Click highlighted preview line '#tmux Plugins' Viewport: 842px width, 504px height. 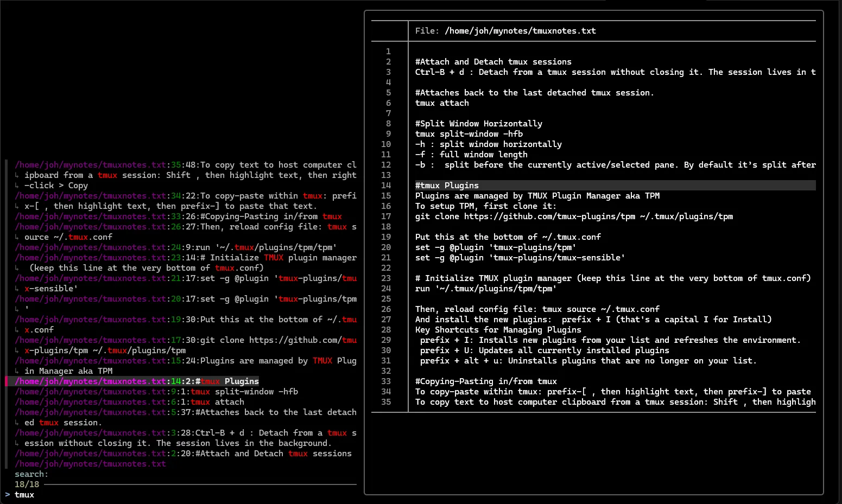[615, 186]
